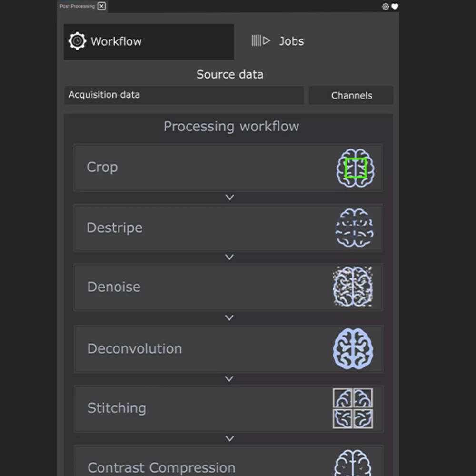This screenshot has width=476, height=476.
Task: Click the Stitching four-tile brain icon
Action: point(353,408)
